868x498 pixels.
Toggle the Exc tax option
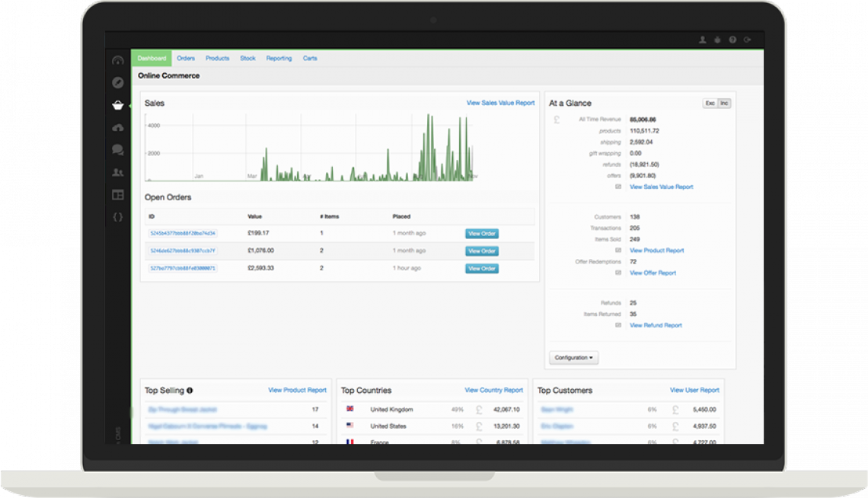pos(710,104)
